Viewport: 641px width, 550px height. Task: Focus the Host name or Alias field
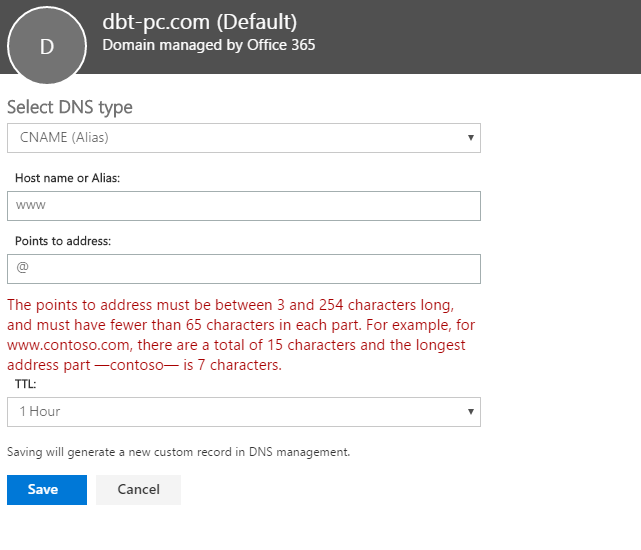click(x=243, y=206)
